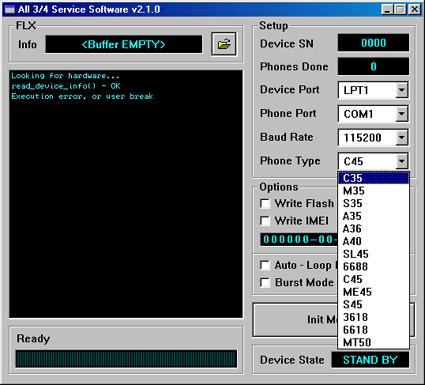Select C35 from the phone type list
Viewport: 425px width, 385px height.
click(373, 178)
